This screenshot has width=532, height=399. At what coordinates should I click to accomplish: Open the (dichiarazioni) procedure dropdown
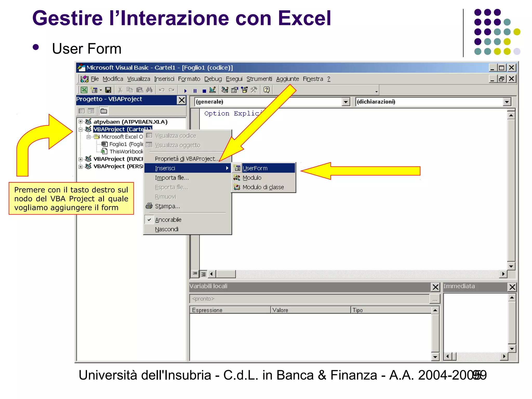[507, 102]
